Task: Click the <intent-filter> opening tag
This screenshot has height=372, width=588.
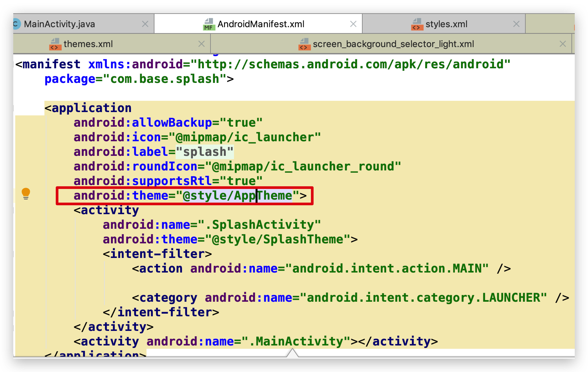Action: 157,254
